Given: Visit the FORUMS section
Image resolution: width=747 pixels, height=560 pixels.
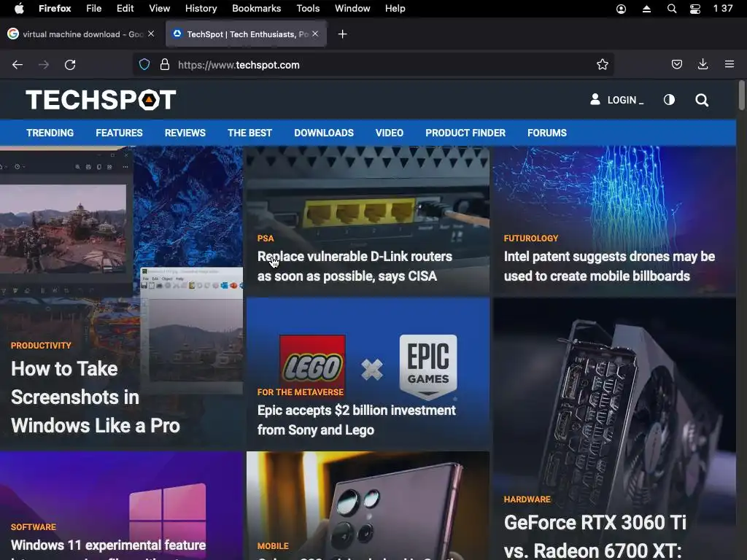Looking at the screenshot, I should pyautogui.click(x=547, y=133).
